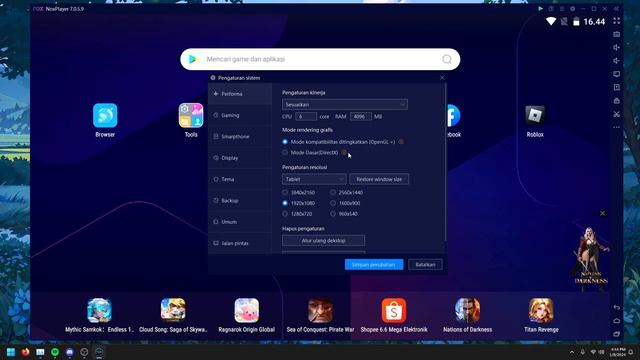
Task: Launch Nations of Darkness from dock
Action: coord(467,310)
